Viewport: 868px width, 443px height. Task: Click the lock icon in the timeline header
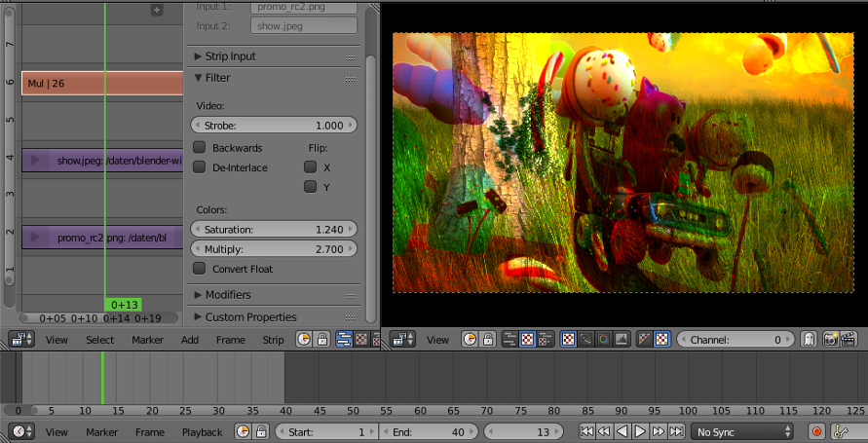pyautogui.click(x=260, y=432)
